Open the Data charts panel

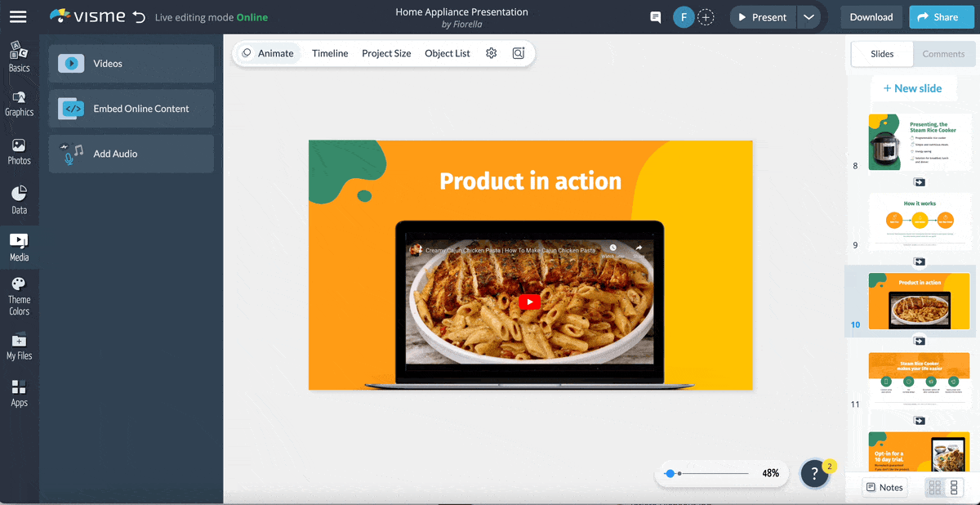pyautogui.click(x=19, y=200)
